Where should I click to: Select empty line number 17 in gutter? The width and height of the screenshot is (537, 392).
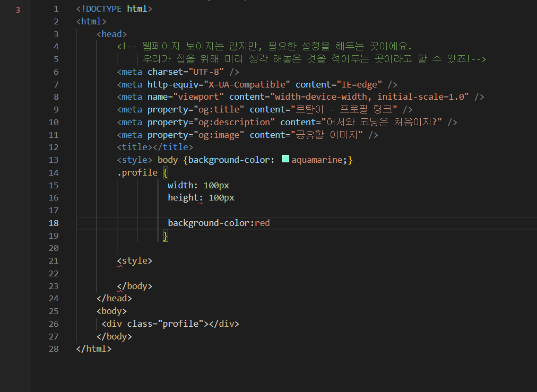click(54, 211)
